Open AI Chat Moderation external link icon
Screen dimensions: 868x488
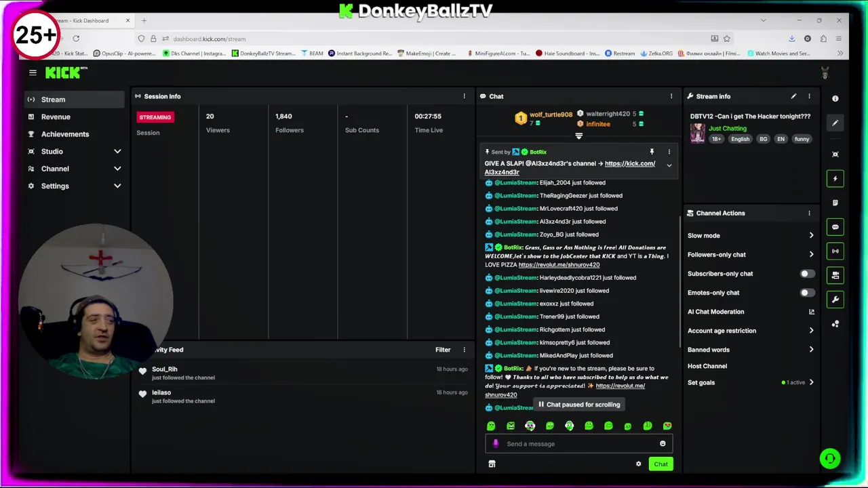click(x=811, y=312)
